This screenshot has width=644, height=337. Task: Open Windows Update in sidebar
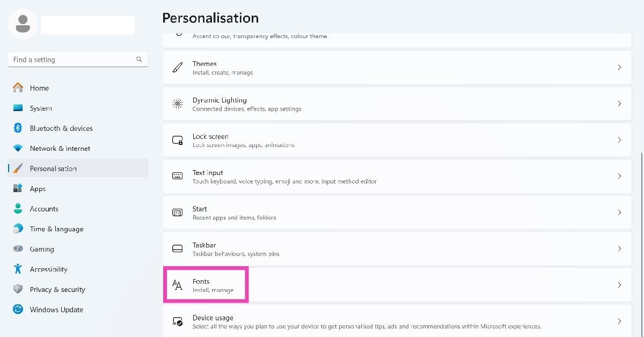56,310
